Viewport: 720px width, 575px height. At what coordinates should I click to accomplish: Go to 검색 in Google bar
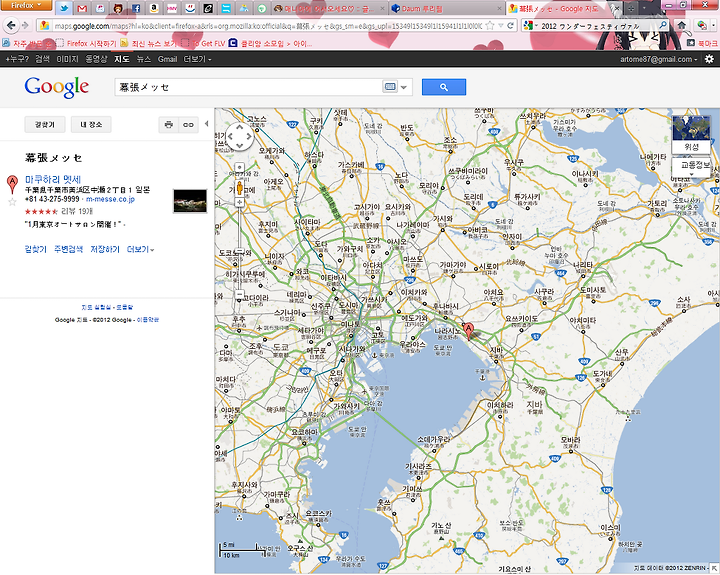tap(42, 59)
